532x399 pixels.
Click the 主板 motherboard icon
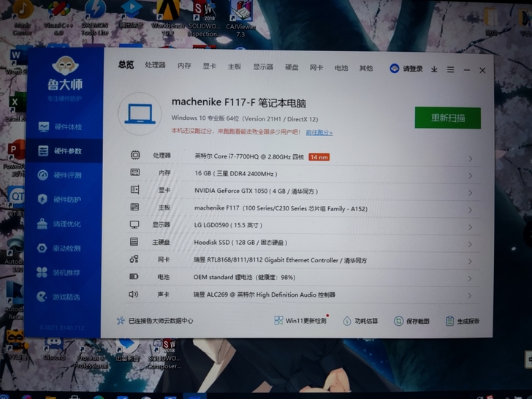[x=134, y=207]
